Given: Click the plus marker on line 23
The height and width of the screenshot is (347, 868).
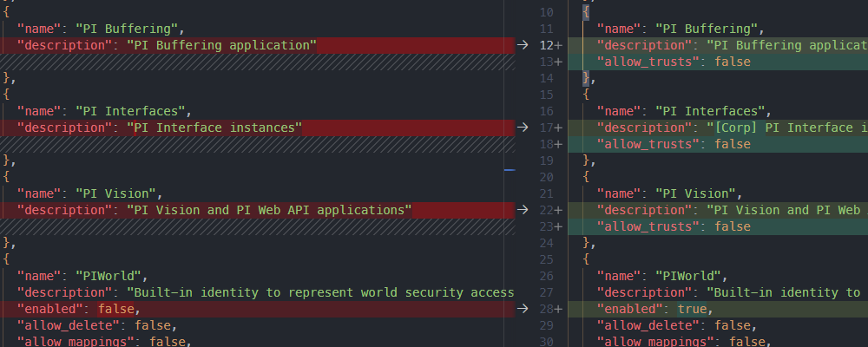Looking at the screenshot, I should pyautogui.click(x=558, y=226).
